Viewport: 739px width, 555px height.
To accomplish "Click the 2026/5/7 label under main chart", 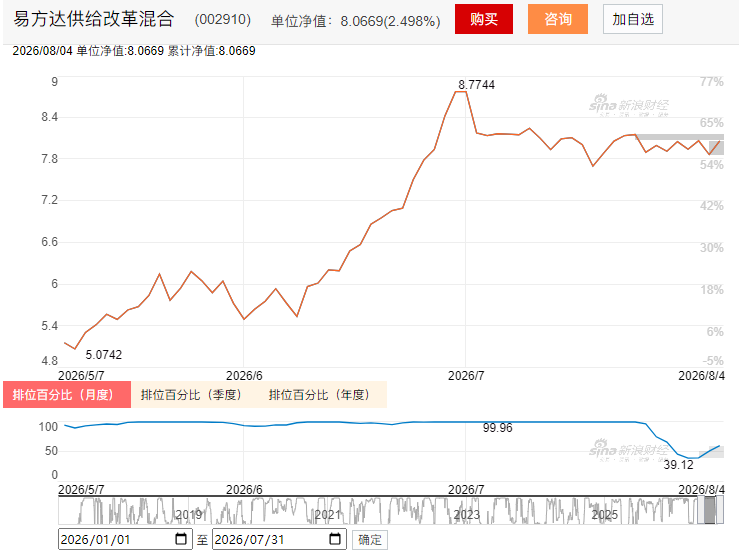I will 81,376.
